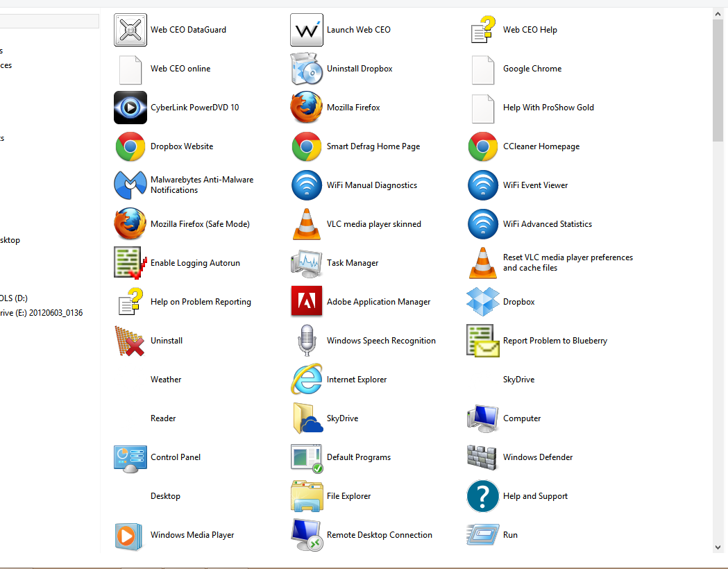This screenshot has height=569, width=728.
Task: Select the Web CEO online blank file icon
Action: (x=130, y=69)
